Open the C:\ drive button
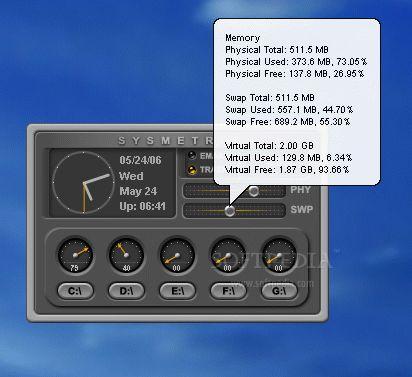Screen dimensions: 412x377 [75, 291]
